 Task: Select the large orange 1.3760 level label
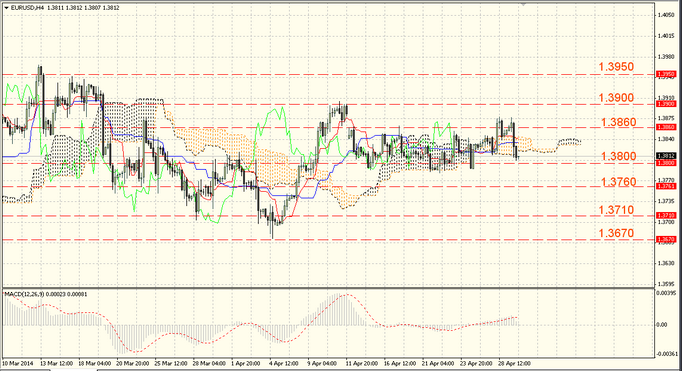pyautogui.click(x=618, y=182)
